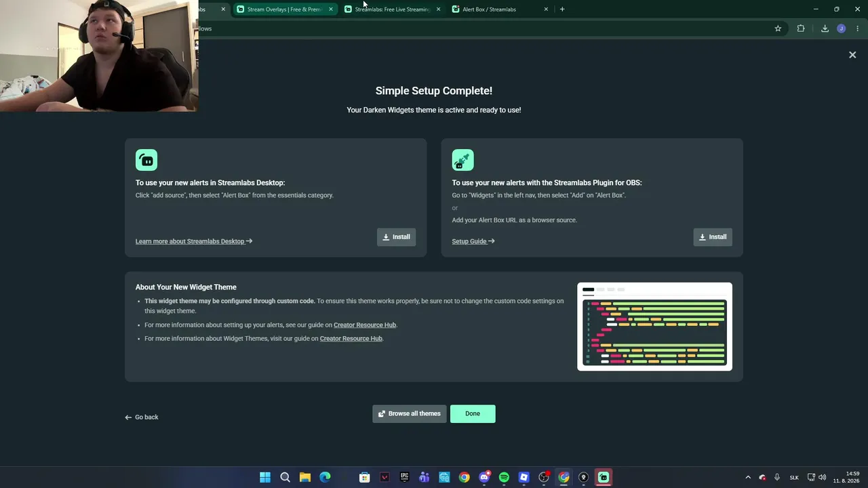Click the Streamlabs Desktop logo icon
The image size is (868, 488).
[x=146, y=160]
